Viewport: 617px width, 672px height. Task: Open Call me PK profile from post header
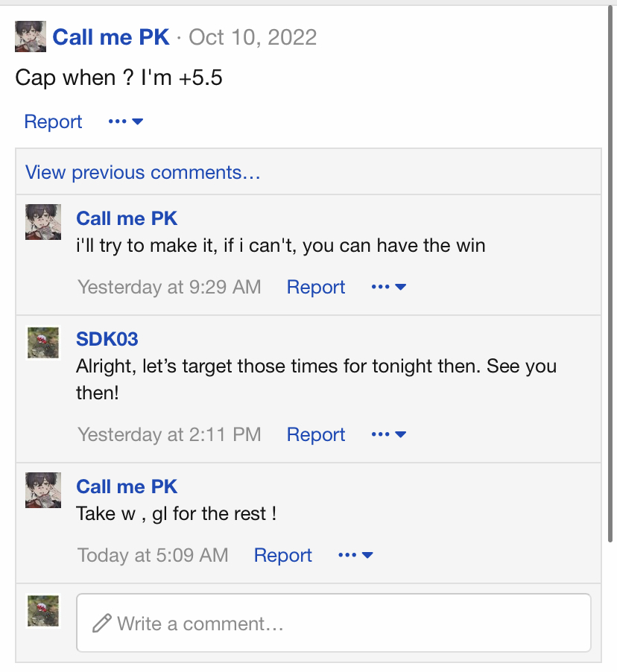[x=110, y=37]
